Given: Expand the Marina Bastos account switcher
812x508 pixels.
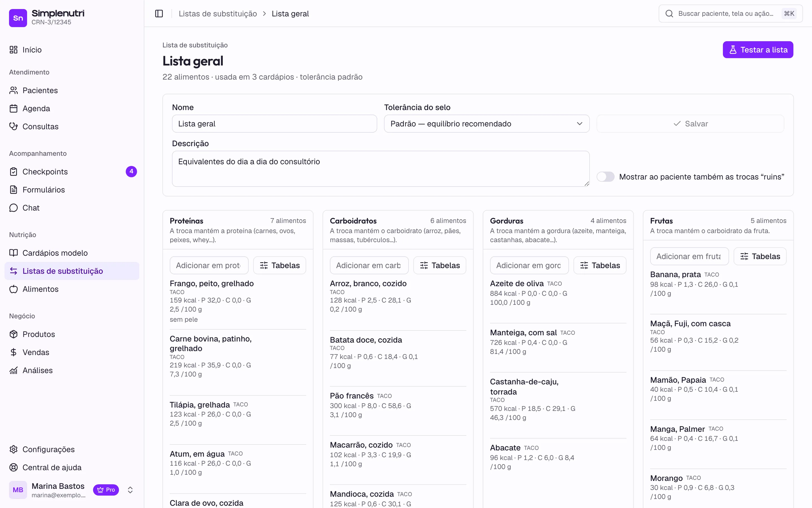Looking at the screenshot, I should pyautogui.click(x=130, y=490).
